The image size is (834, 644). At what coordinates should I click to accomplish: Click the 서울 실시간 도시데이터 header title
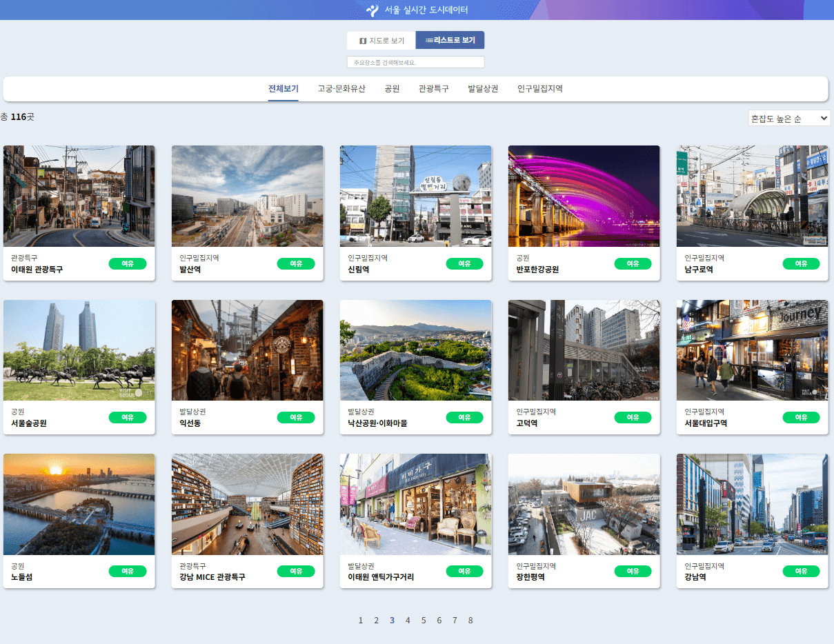(426, 10)
